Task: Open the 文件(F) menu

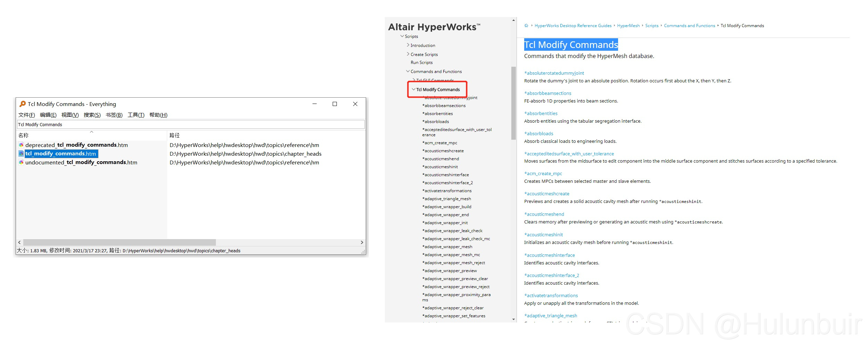Action: [26, 115]
